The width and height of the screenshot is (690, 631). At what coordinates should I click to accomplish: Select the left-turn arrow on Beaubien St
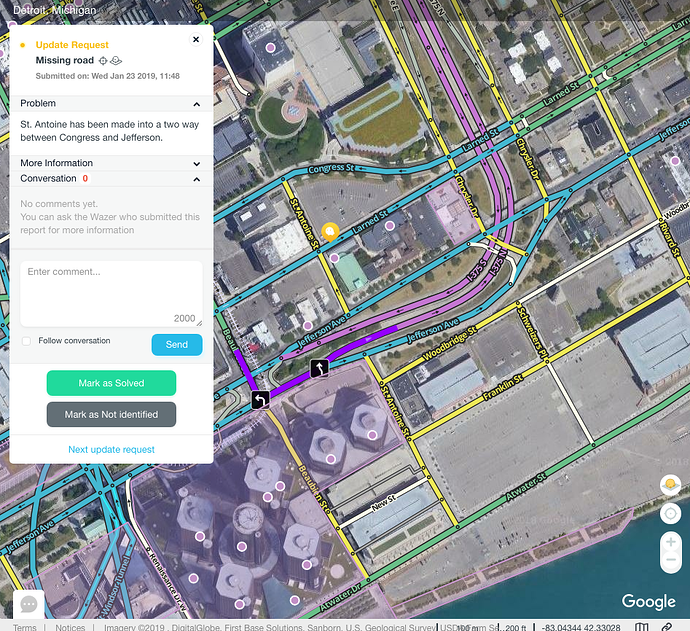click(260, 400)
